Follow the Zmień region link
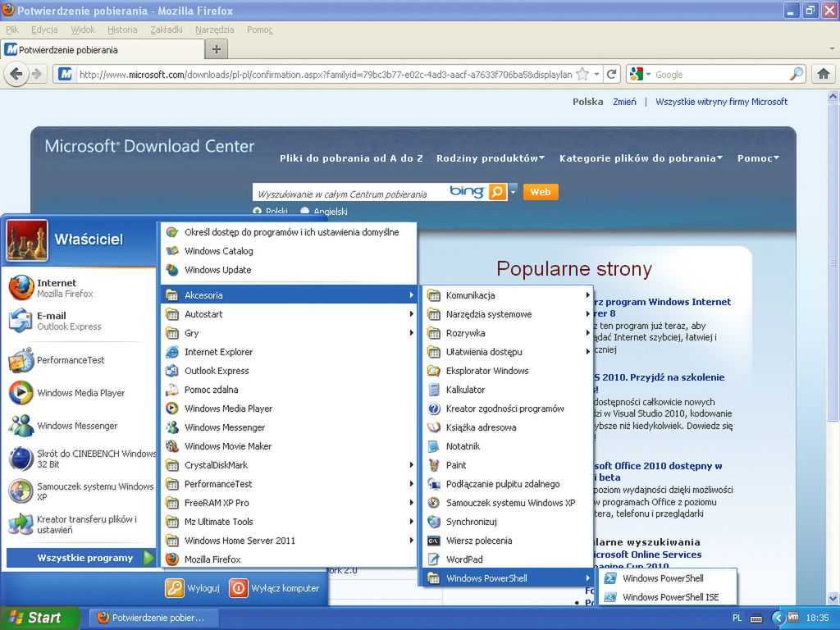 624,101
